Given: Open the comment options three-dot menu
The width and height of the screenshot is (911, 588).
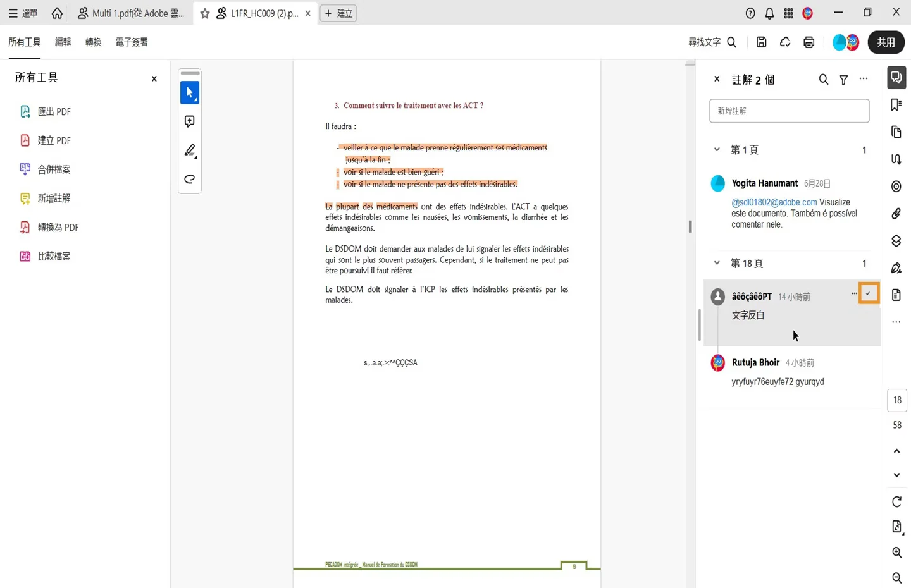Looking at the screenshot, I should click(x=854, y=293).
